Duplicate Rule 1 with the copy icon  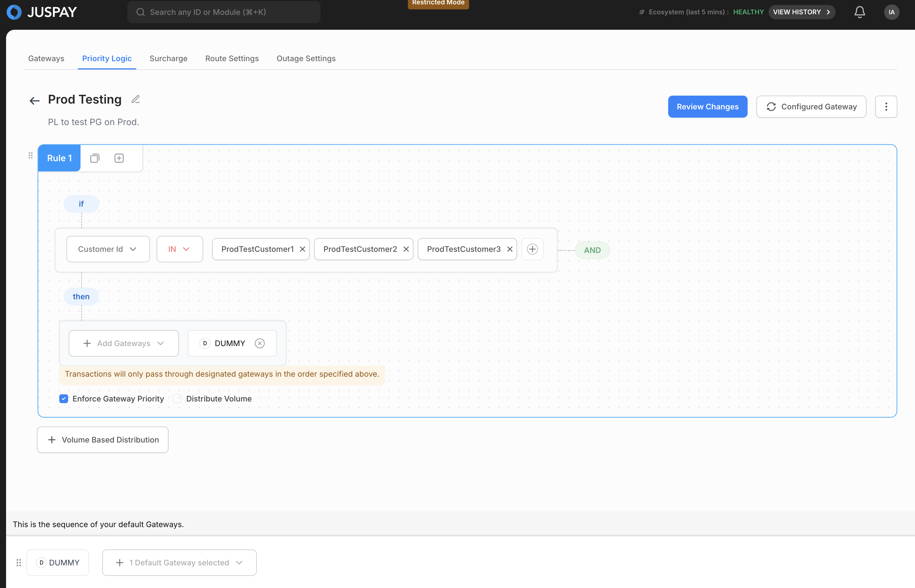(95, 158)
